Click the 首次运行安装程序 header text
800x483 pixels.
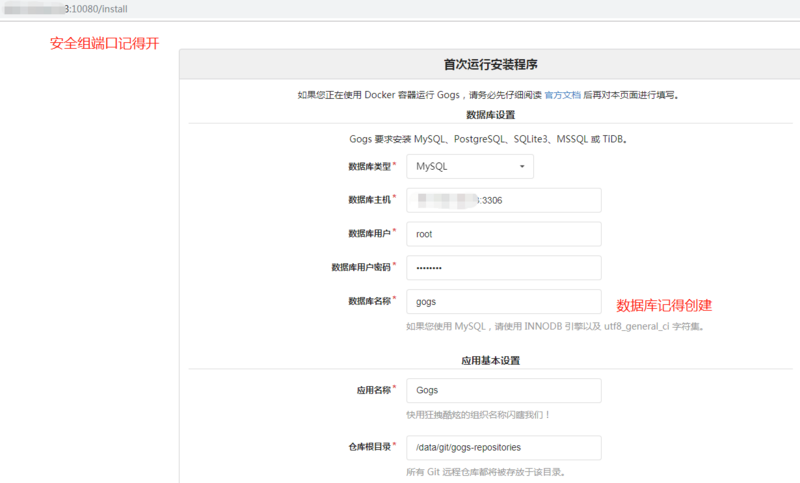[x=490, y=65]
